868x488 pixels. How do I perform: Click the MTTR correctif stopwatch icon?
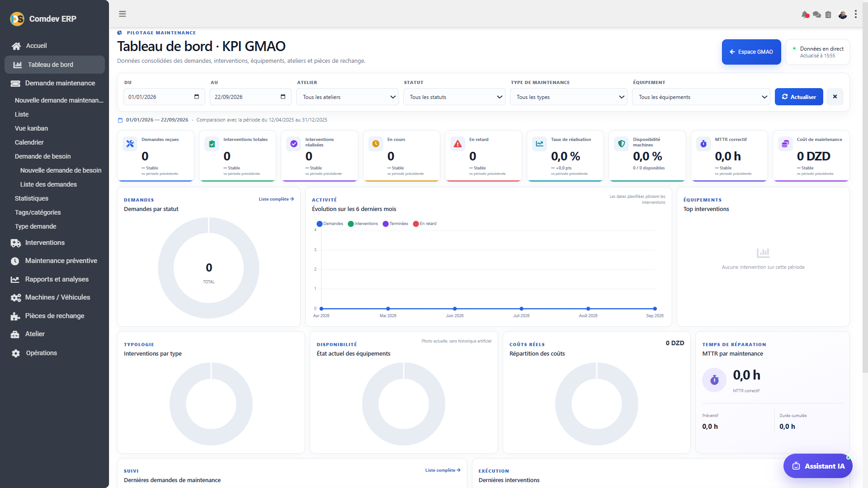click(703, 144)
